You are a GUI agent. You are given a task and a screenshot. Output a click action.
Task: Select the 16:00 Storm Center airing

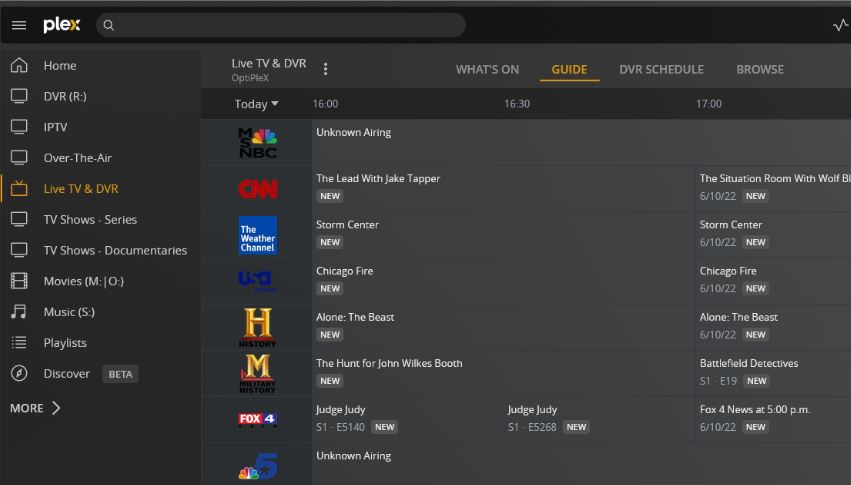[503, 234]
